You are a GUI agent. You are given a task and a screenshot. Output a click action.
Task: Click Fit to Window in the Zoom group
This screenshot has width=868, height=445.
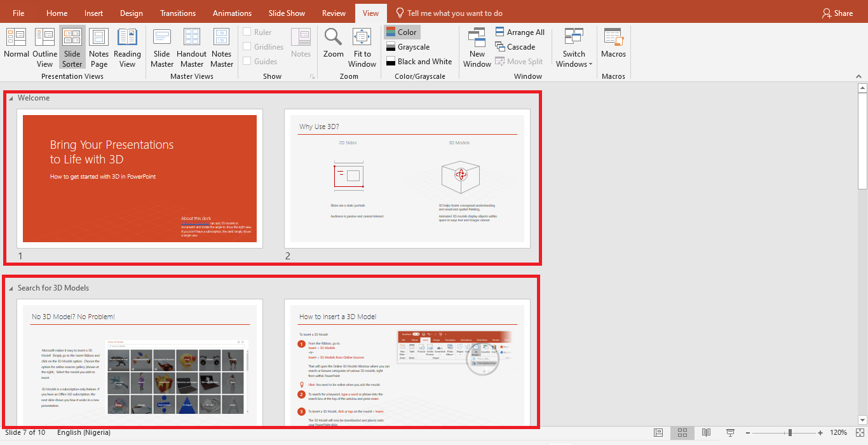tap(362, 47)
